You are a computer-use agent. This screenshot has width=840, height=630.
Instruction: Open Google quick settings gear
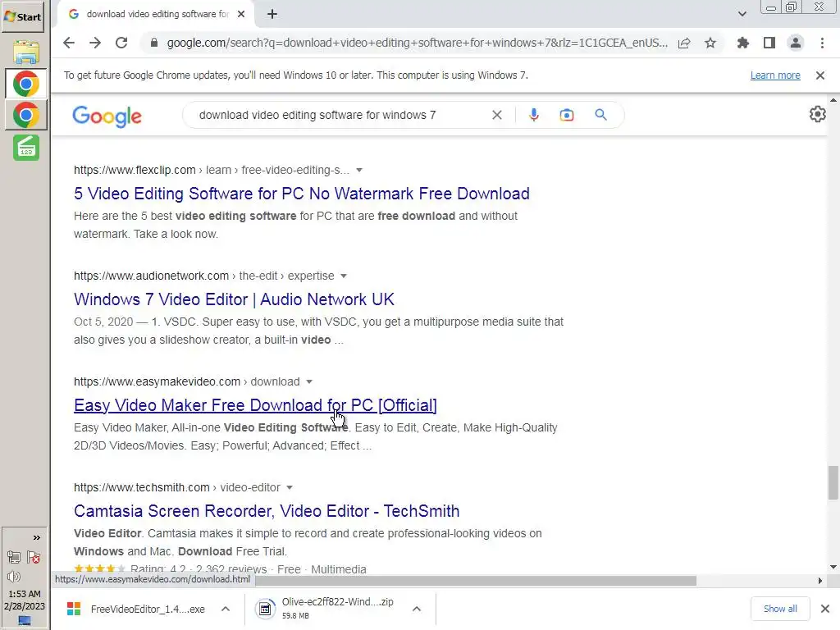pyautogui.click(x=818, y=114)
